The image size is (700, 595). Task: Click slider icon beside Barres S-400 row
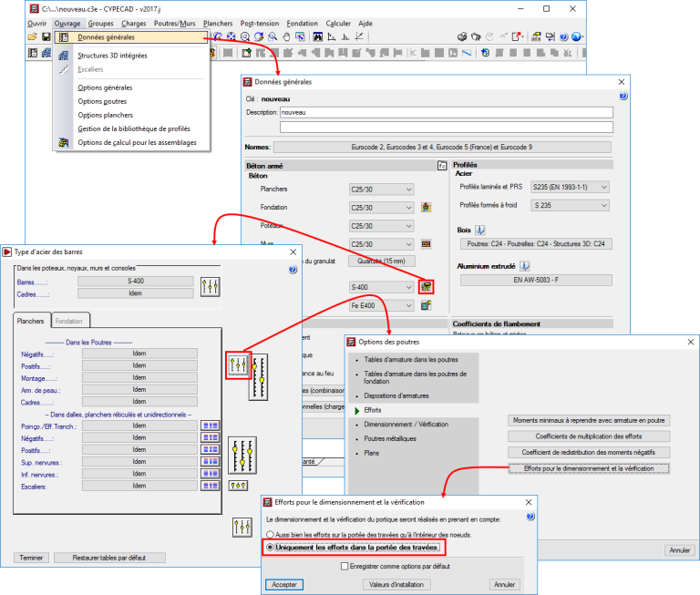coord(210,286)
